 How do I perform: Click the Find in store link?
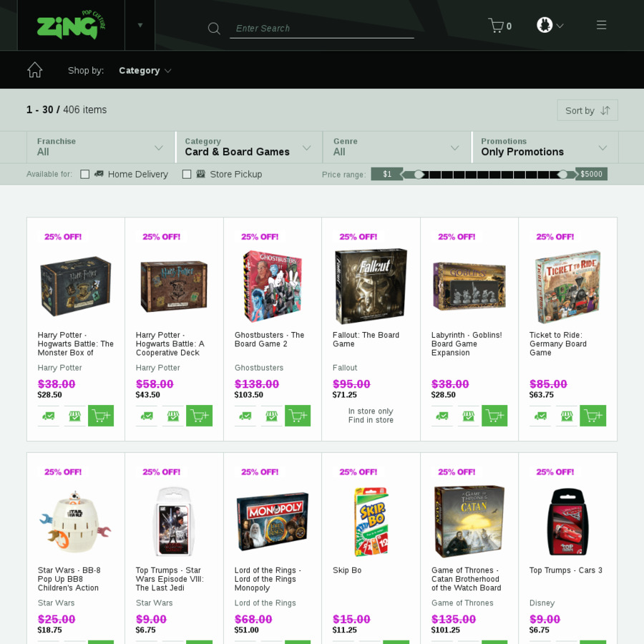(371, 420)
